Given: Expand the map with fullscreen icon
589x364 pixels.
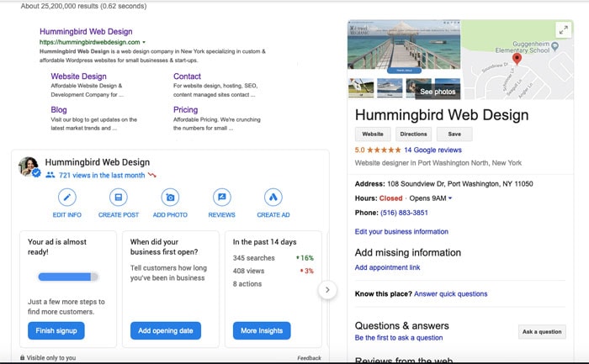Looking at the screenshot, I should [564, 29].
